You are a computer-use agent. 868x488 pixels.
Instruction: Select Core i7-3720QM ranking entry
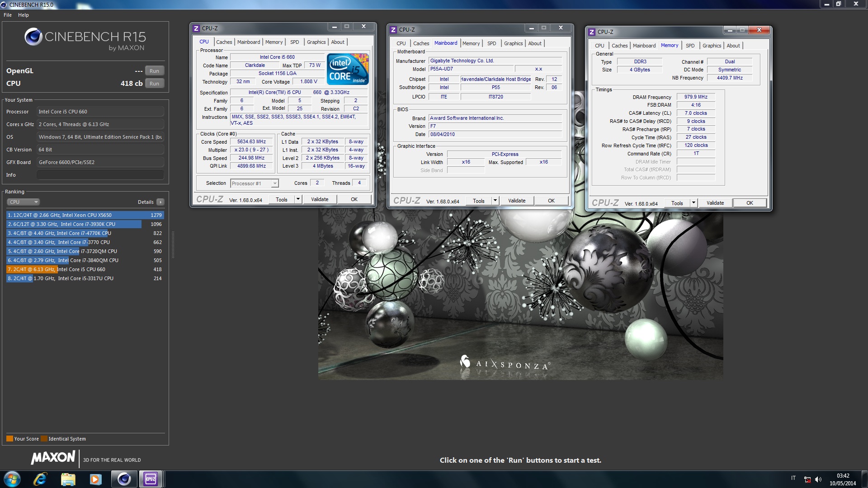85,251
